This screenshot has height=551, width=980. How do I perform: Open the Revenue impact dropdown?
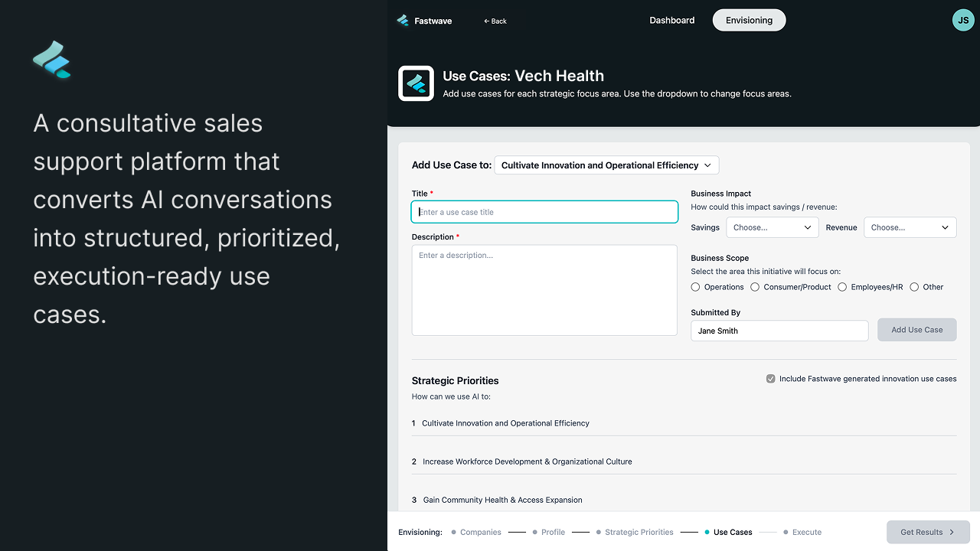(910, 227)
